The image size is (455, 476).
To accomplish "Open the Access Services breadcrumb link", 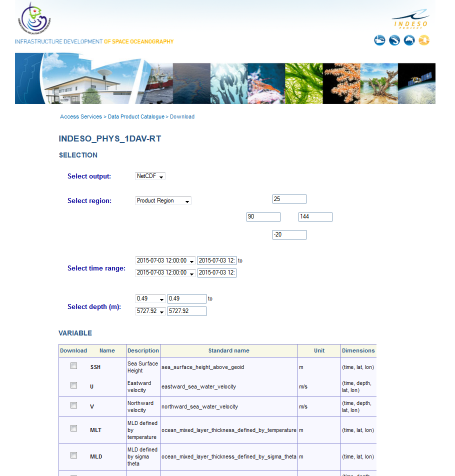I will click(x=80, y=116).
